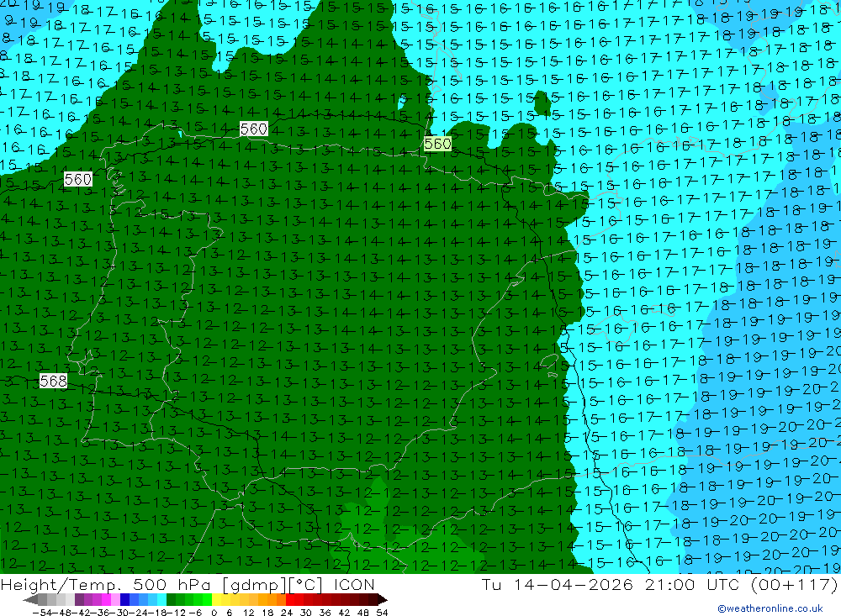Click the 568 contour height label
Image resolution: width=841 pixels, height=616 pixels.
click(x=53, y=382)
